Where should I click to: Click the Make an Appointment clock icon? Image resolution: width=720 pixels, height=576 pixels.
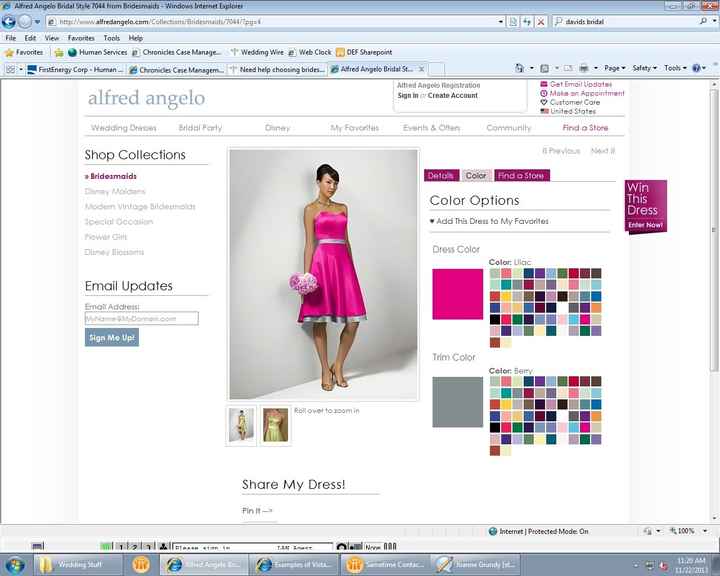(544, 93)
